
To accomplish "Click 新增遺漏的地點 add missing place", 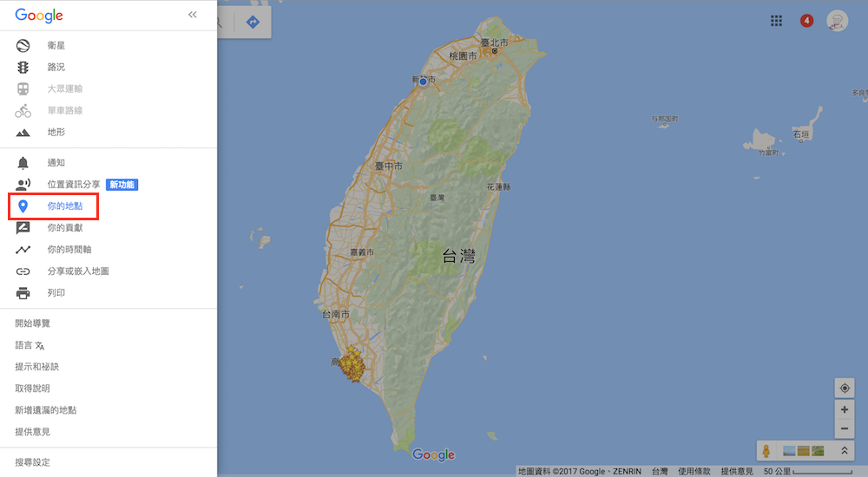I will point(46,410).
